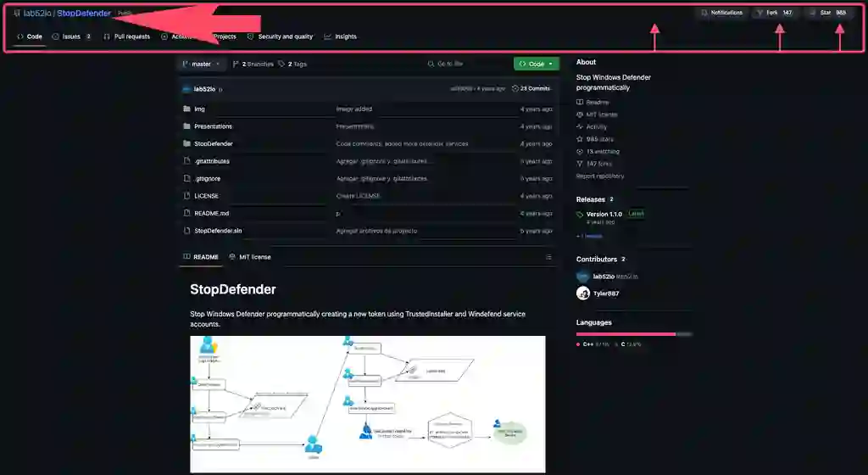Open 'Agregar archivos de proyecto' commit message
868x475 pixels.
click(x=377, y=231)
